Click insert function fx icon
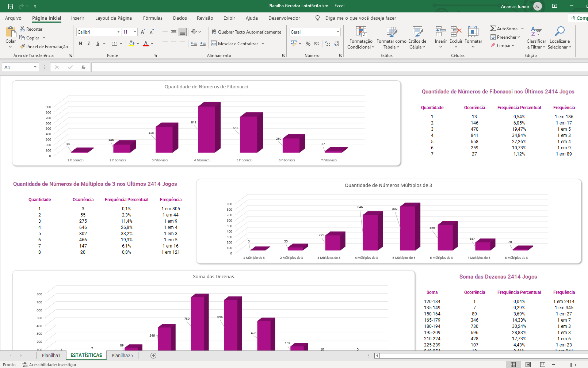Image resolution: width=588 pixels, height=368 pixels. (x=83, y=67)
